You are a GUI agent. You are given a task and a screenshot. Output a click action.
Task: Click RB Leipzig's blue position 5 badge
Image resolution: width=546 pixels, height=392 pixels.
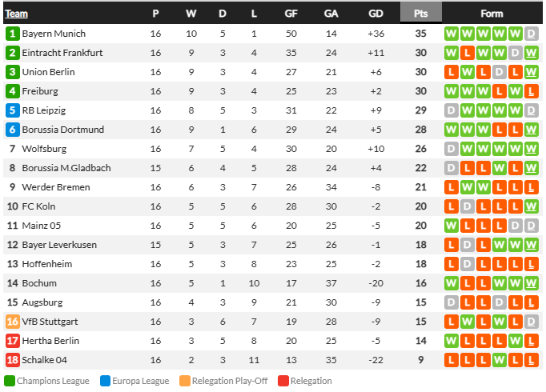tap(13, 110)
